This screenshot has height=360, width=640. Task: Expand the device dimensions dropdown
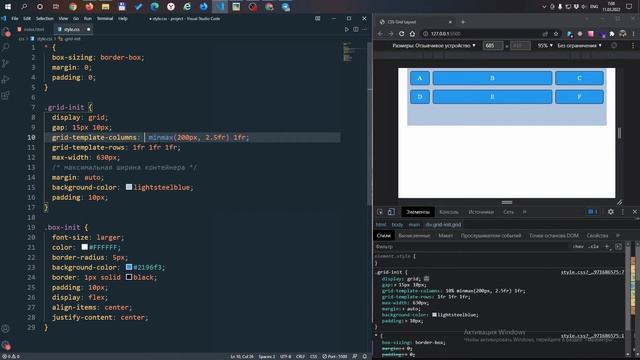(434, 46)
